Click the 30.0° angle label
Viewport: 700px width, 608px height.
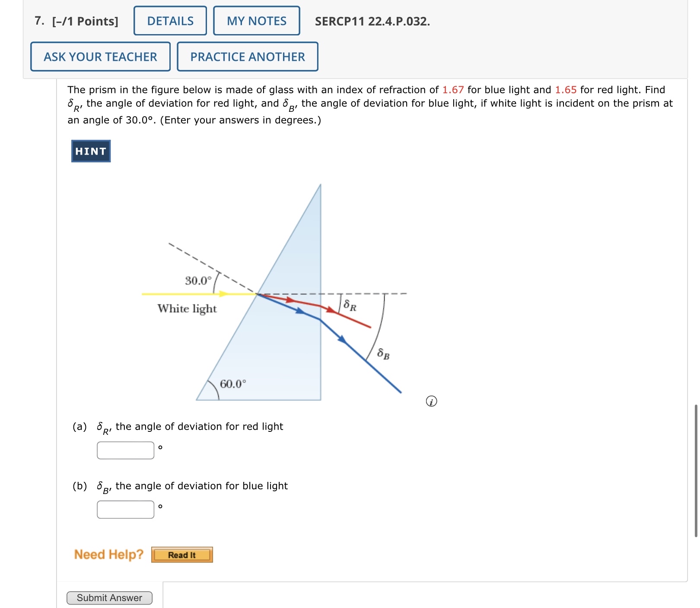click(x=197, y=281)
